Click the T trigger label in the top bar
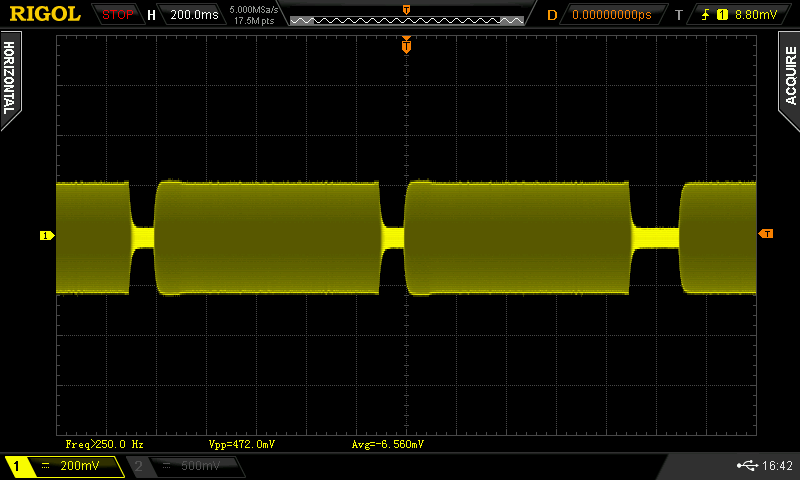800x480 pixels. coord(679,15)
